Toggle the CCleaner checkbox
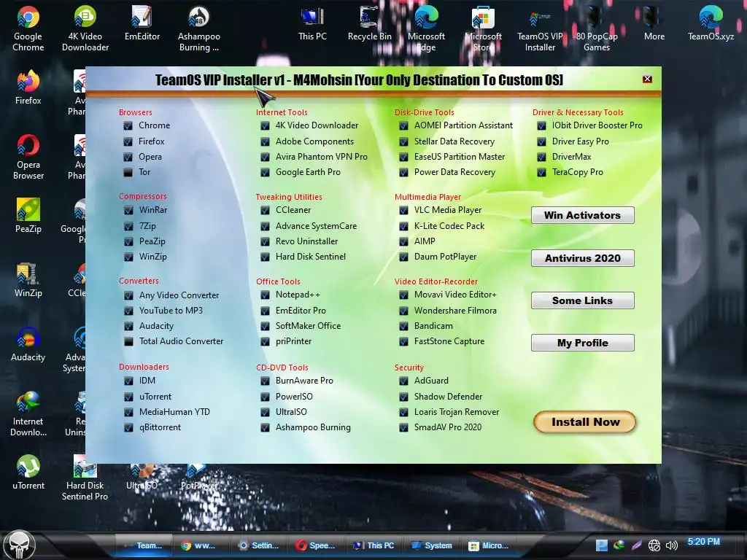 click(x=265, y=210)
